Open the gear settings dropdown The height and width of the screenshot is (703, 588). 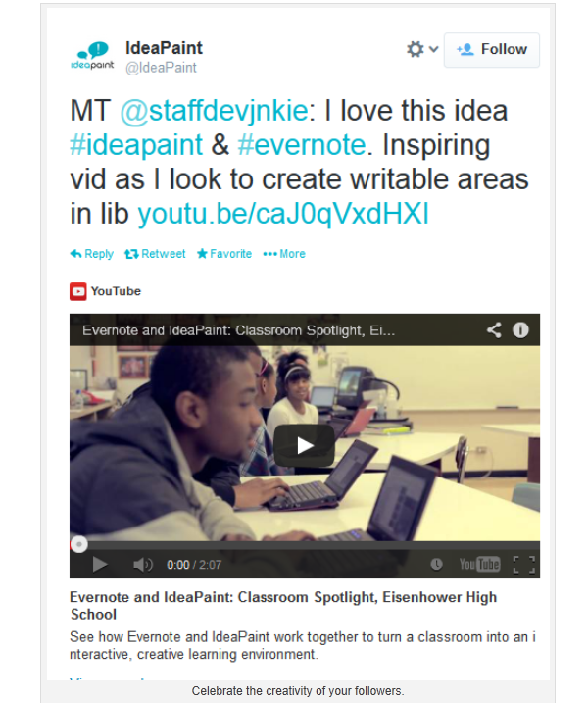point(421,49)
